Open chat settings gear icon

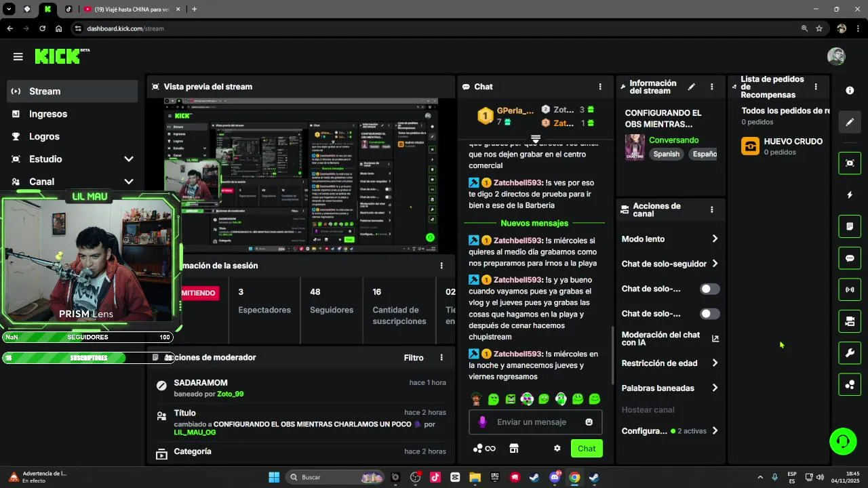[x=557, y=449]
